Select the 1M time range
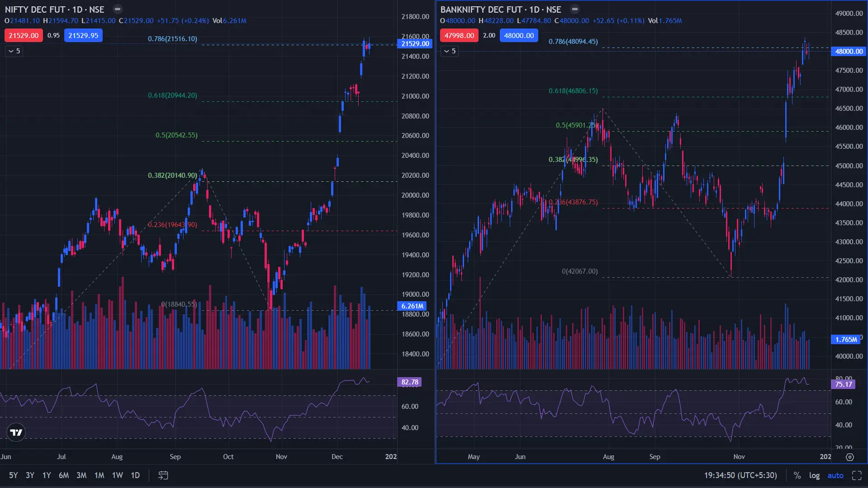868x488 pixels. pos(100,475)
